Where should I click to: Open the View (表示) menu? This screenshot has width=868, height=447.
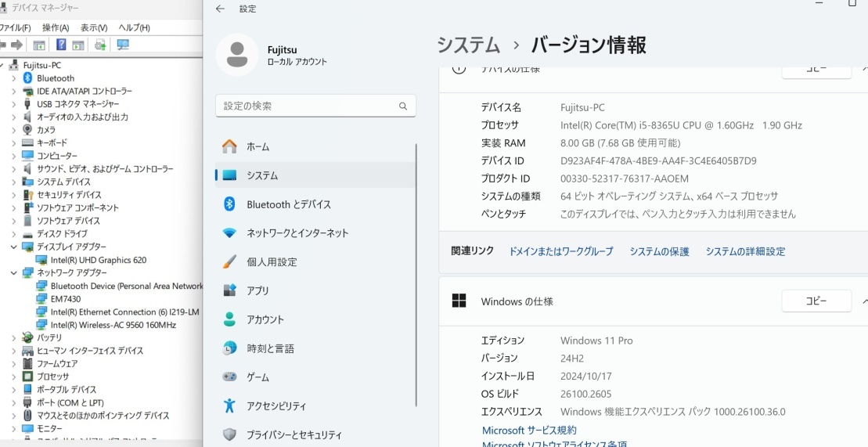point(94,27)
